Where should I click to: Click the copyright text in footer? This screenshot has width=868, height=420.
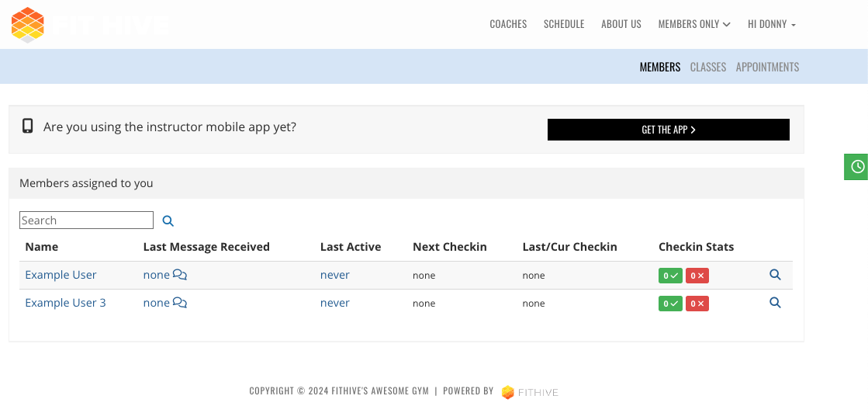(339, 390)
